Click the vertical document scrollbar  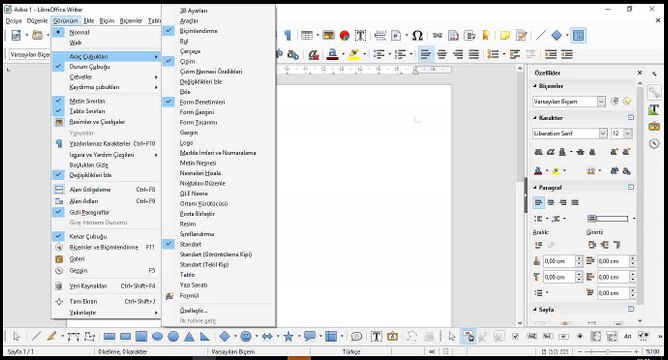click(520, 196)
